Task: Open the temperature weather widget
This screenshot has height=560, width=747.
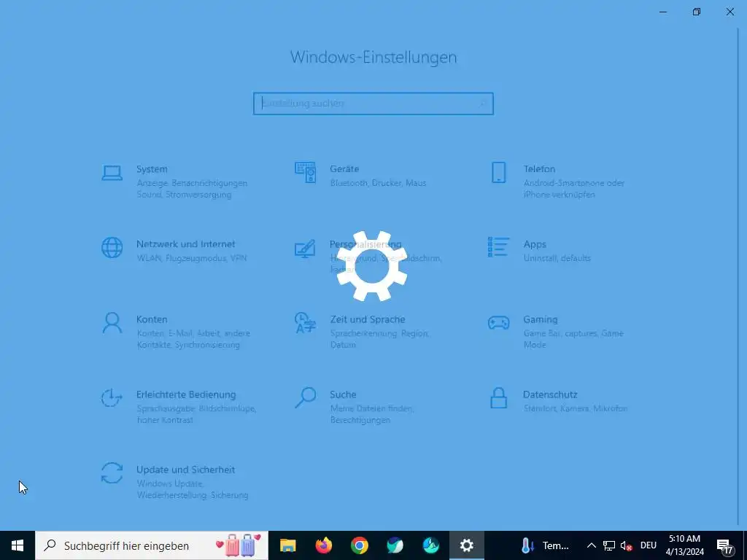Action: (545, 545)
